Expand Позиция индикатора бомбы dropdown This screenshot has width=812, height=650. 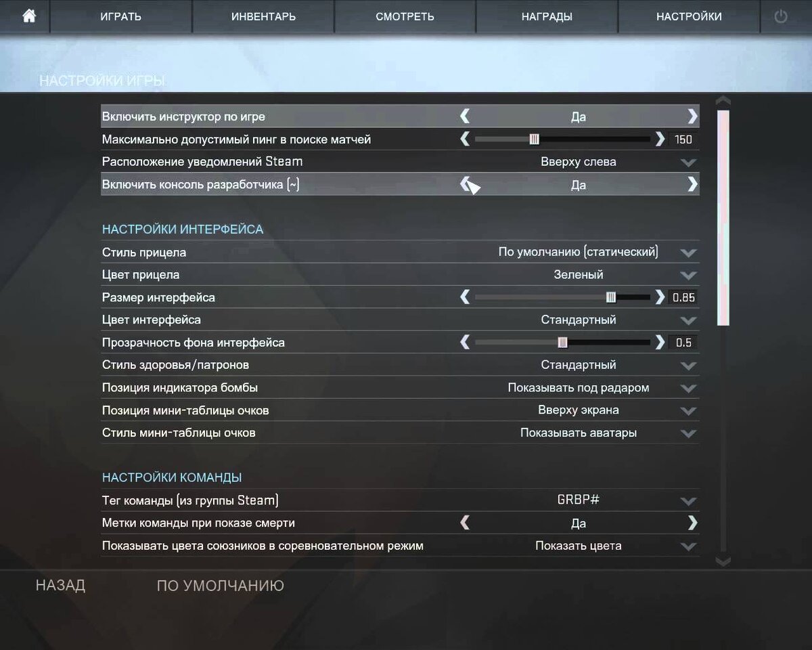click(688, 389)
